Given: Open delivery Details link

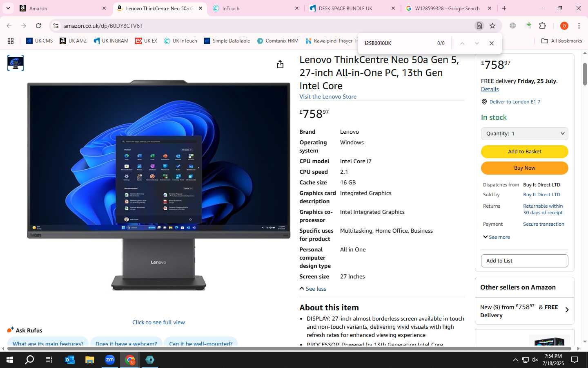Looking at the screenshot, I should coord(490,89).
